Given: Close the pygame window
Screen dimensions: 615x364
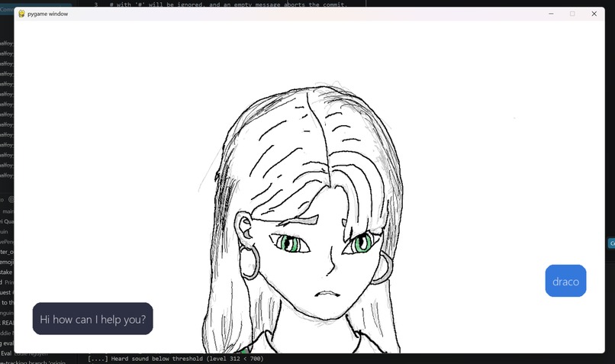Looking at the screenshot, I should (594, 14).
